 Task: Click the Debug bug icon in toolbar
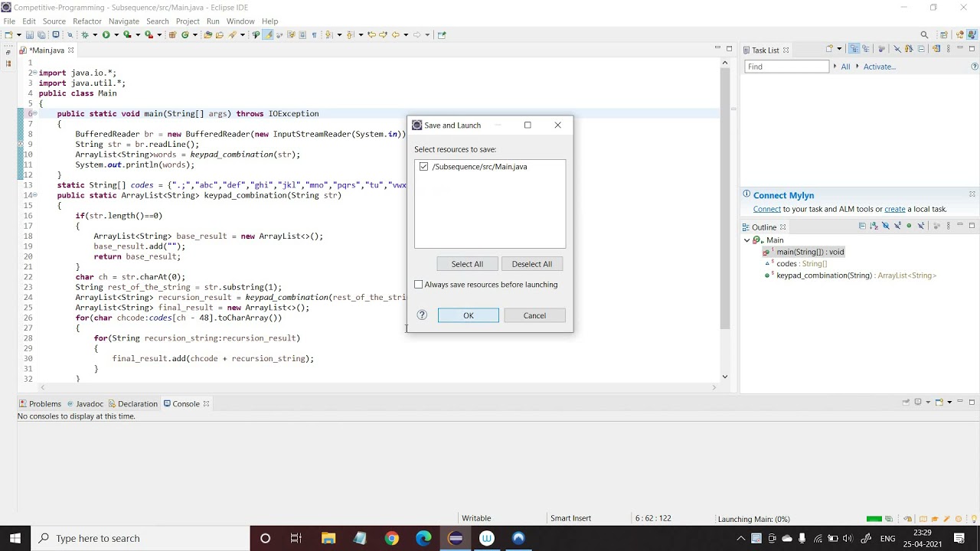pyautogui.click(x=84, y=34)
